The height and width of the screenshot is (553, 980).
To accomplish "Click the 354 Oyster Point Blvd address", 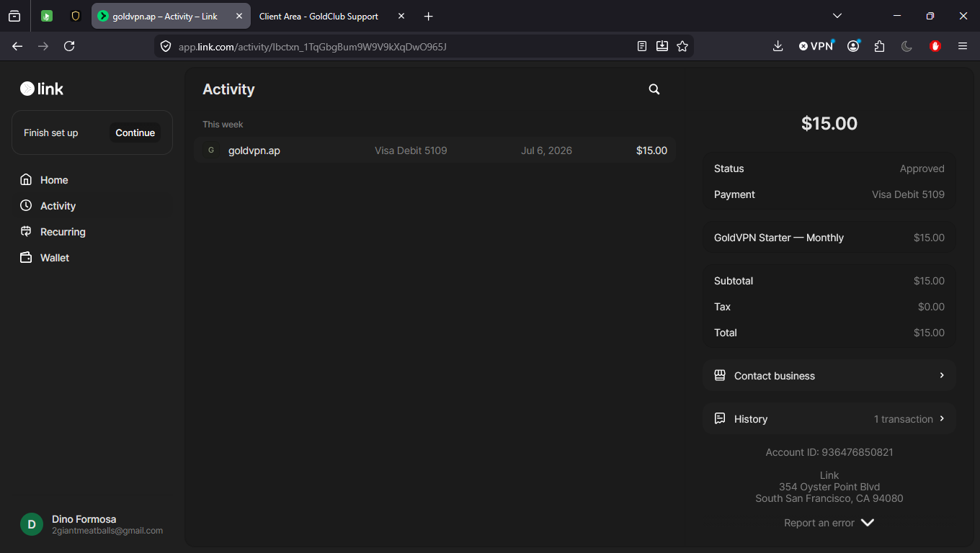I will pos(829,487).
